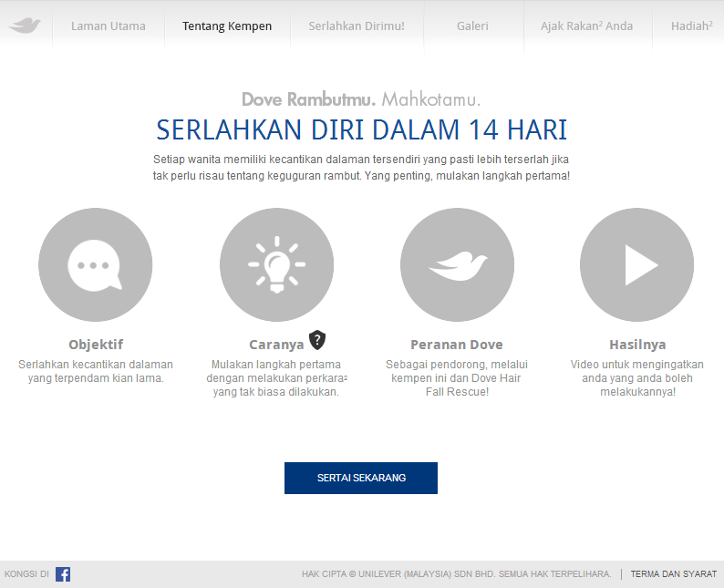
Task: Click the KONGSI DI label
Action: [26, 574]
